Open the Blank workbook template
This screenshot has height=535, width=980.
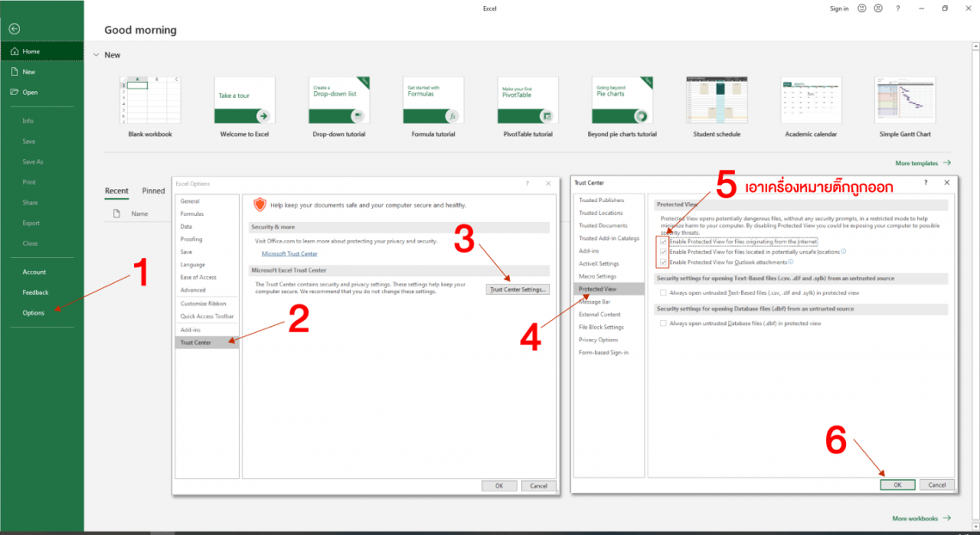pos(150,99)
